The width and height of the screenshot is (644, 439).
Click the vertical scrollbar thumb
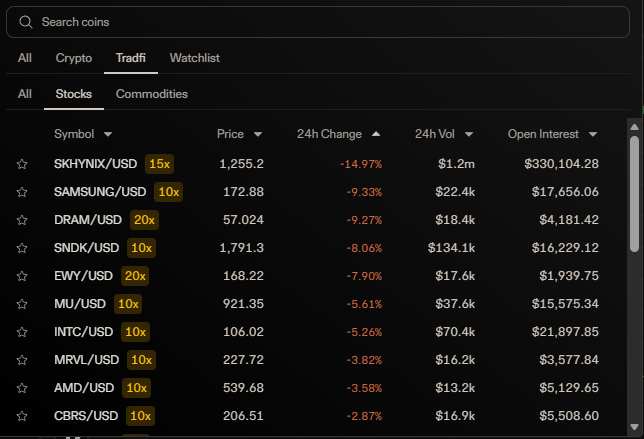[x=634, y=194]
